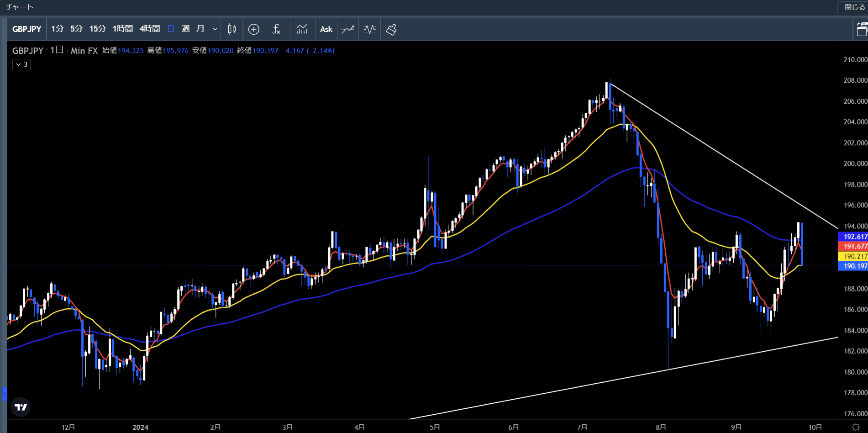Open the GBPJPY symbol selector
Screen dimensions: 868x433
(x=27, y=29)
